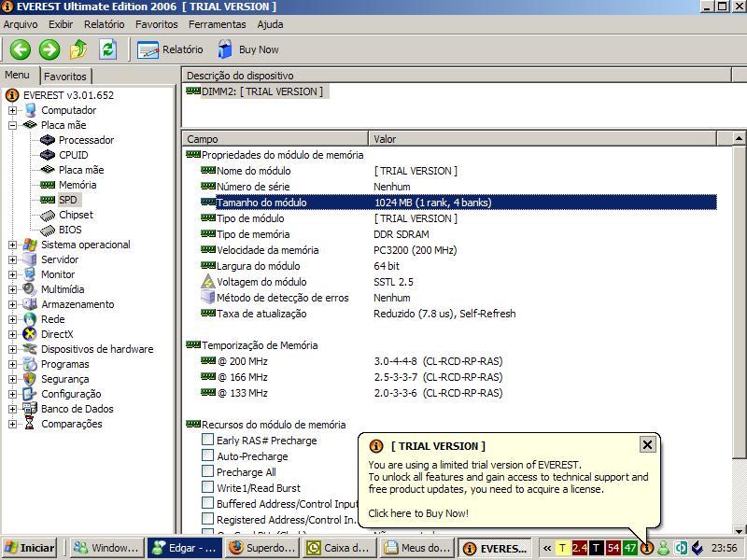Open the Exibir menu

point(61,24)
